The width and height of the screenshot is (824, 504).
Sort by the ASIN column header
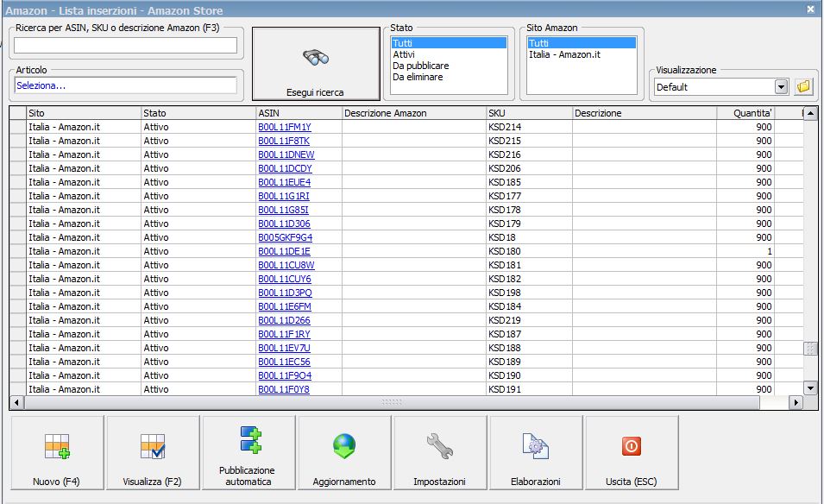click(299, 113)
